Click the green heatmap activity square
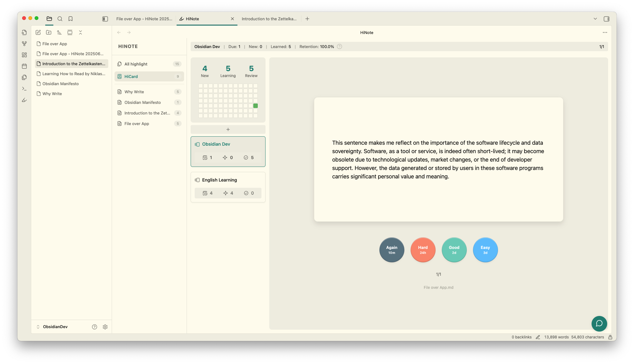Image resolution: width=634 pixels, height=364 pixels. tap(256, 106)
